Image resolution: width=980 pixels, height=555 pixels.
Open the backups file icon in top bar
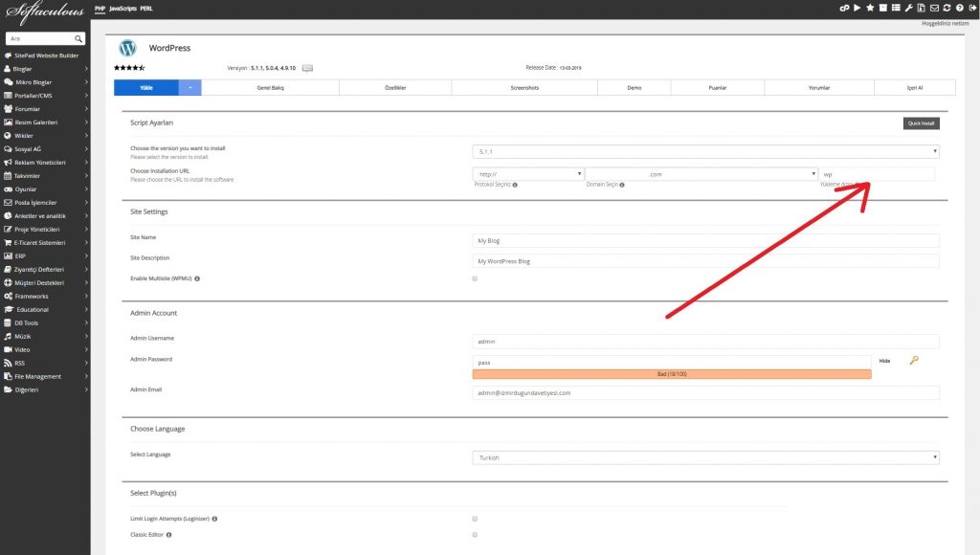(x=922, y=8)
